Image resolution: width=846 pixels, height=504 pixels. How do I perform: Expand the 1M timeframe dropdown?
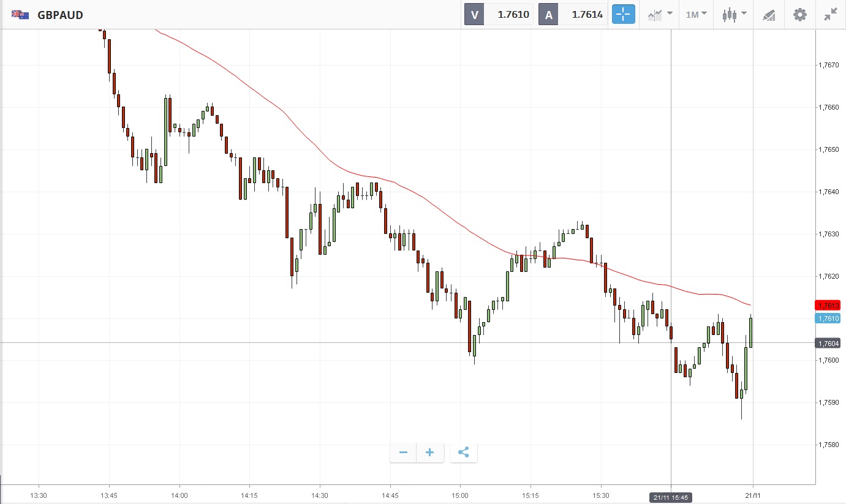click(696, 15)
